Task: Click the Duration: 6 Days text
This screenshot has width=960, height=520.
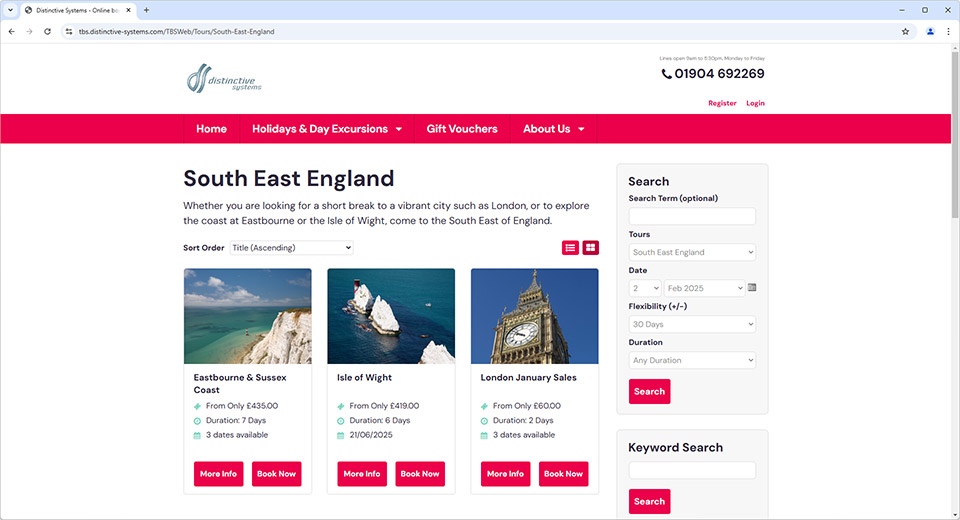Action: pyautogui.click(x=380, y=420)
